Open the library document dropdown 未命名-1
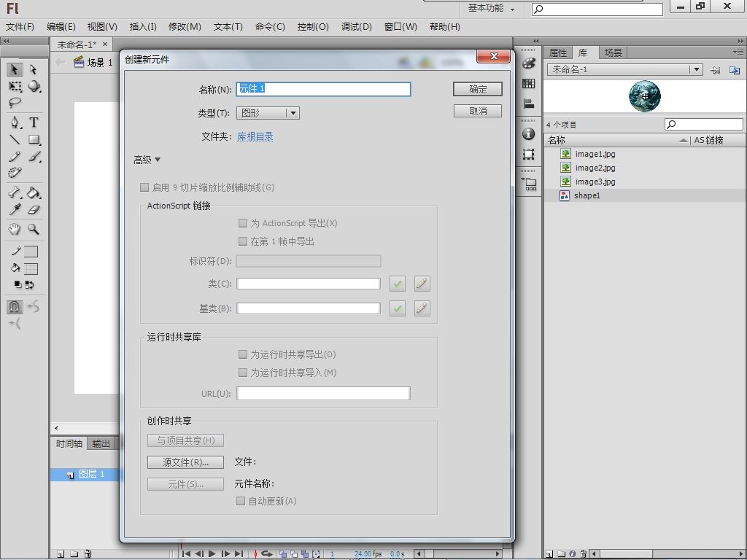Screen dimensions: 747x560 point(624,69)
